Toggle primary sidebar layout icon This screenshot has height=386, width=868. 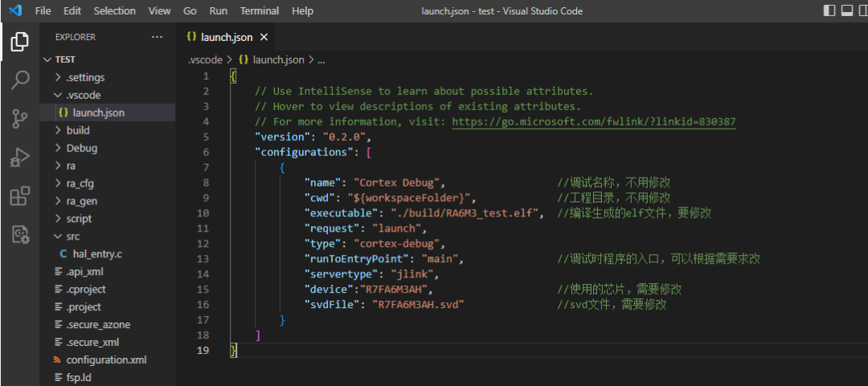pos(829,10)
